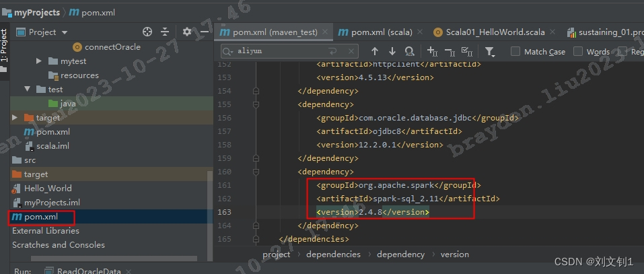Close pom.xml (scala) tab
The image size is (644, 274).
[x=420, y=32]
